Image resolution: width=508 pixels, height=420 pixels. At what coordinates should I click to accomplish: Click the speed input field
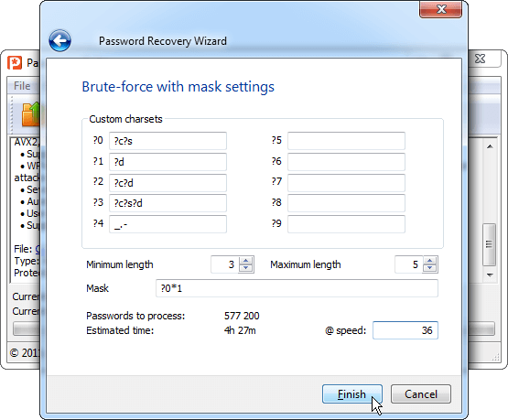point(405,330)
